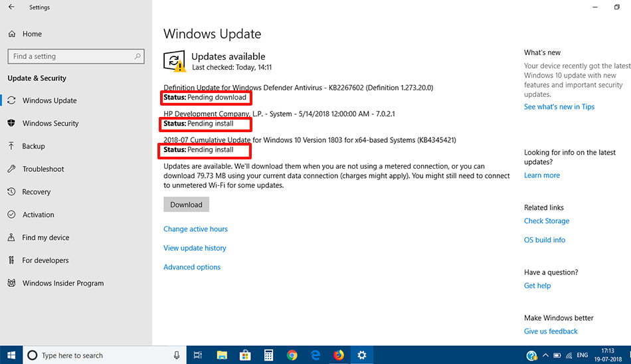This screenshot has height=364, width=631.
Task: Click the battery tray icon
Action: tap(557, 355)
